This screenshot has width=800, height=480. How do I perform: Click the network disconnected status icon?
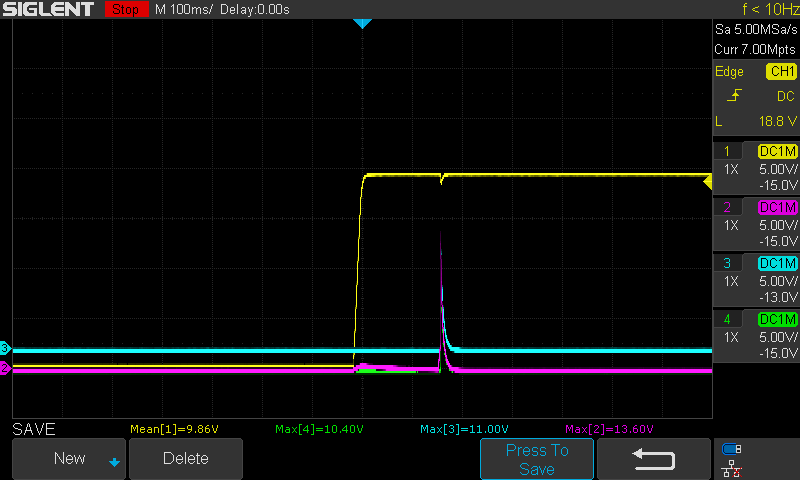coord(732,468)
